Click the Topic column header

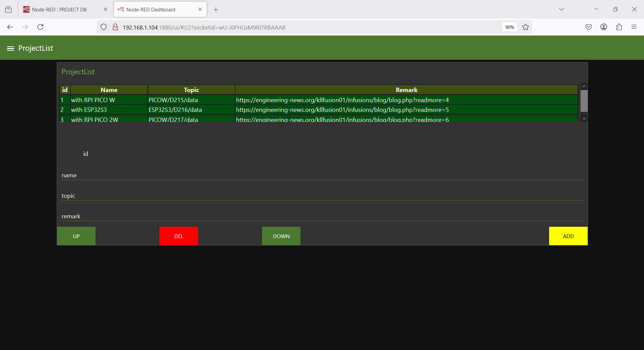tap(191, 90)
